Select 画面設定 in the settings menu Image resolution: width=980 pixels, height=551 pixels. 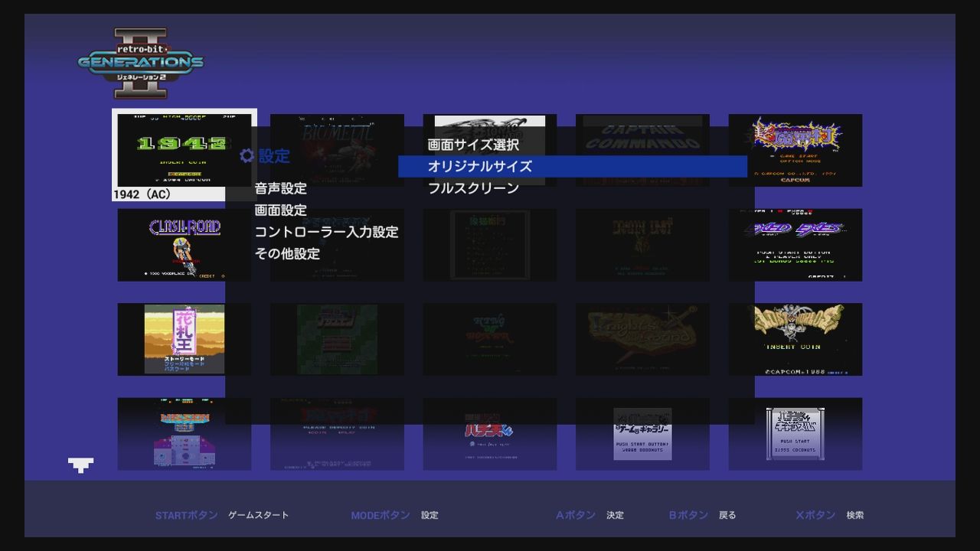pos(281,210)
